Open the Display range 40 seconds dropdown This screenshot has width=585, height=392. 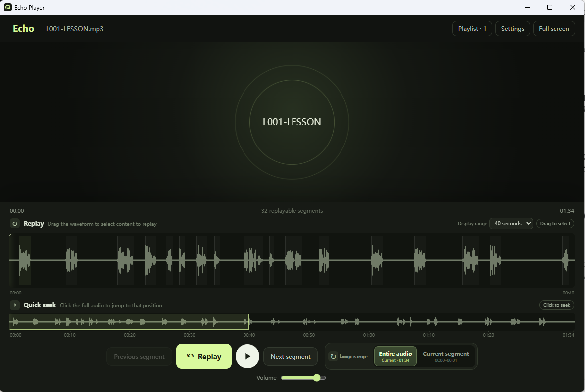pyautogui.click(x=511, y=223)
